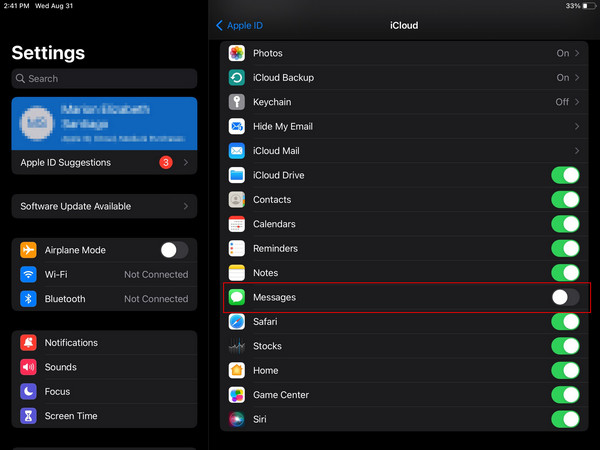Tap the Keychain Off status text
Viewport: 600px width, 450px height.
pos(562,102)
